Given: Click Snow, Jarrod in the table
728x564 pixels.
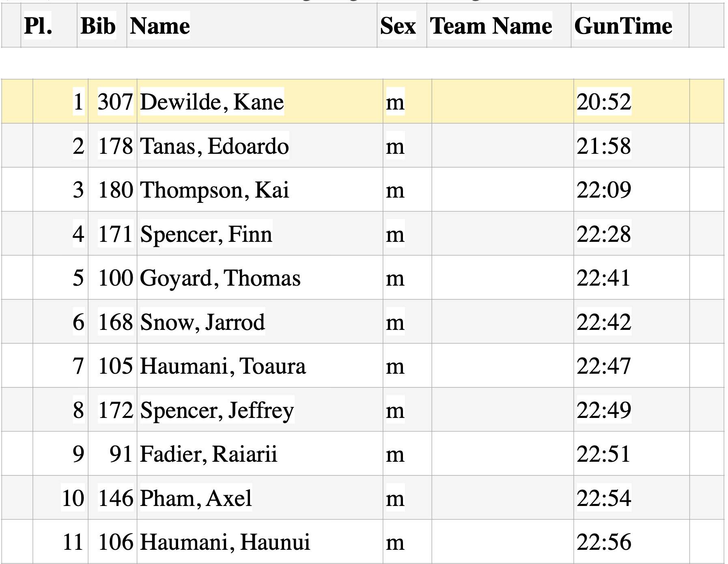Looking at the screenshot, I should pyautogui.click(x=202, y=322).
